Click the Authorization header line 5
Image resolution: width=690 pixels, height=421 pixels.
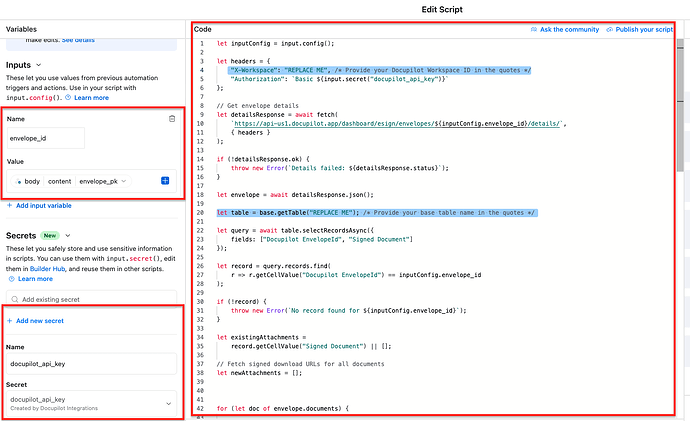pos(339,79)
